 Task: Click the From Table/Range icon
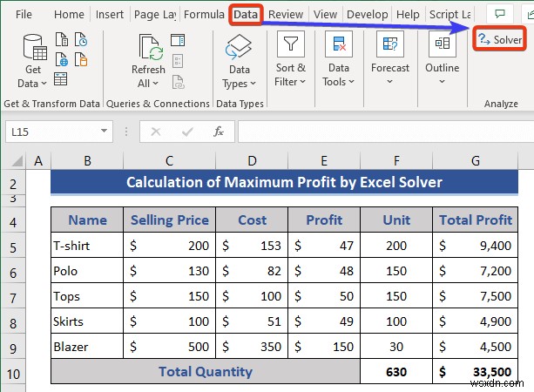(x=61, y=79)
